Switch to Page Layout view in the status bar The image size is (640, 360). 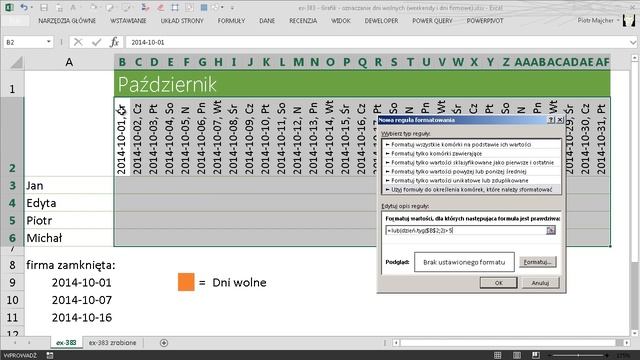click(x=517, y=355)
